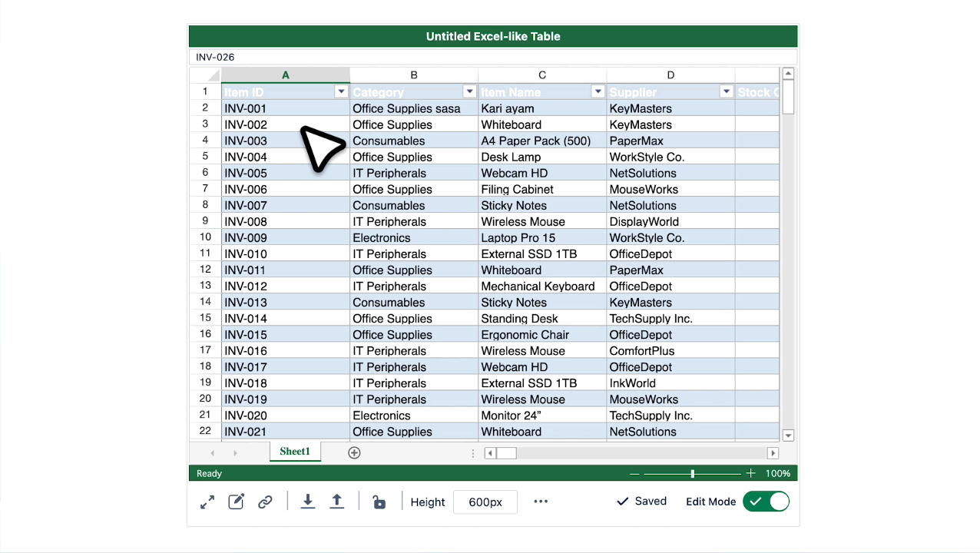The height and width of the screenshot is (553, 980).
Task: Select column C header
Action: 542,75
